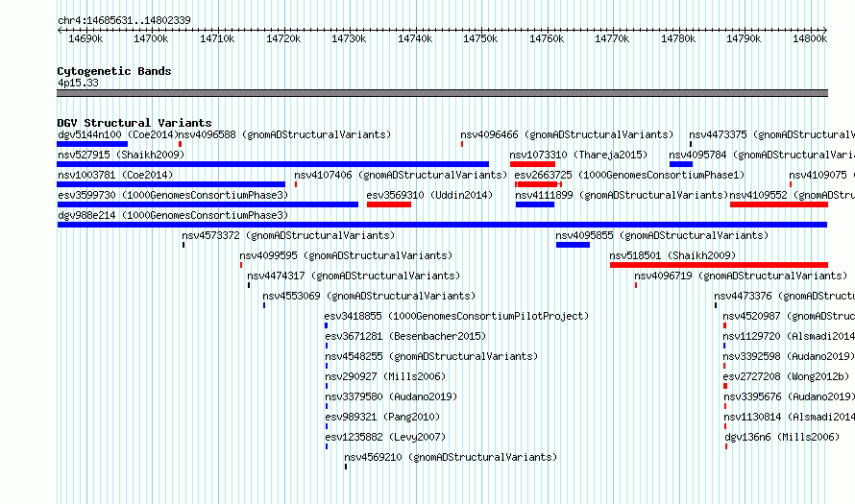Open variant nsv4096588 gnomAD label
Screen dimensions: 855x504
[x=285, y=134]
